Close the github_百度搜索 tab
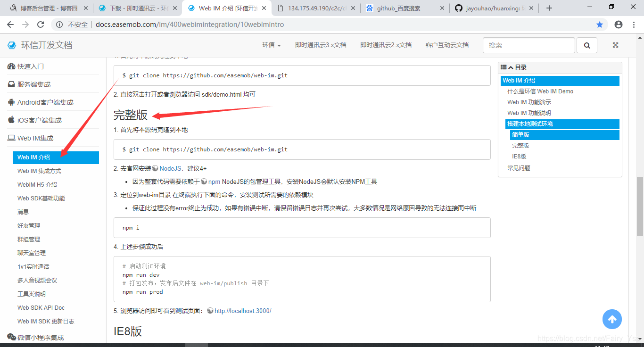 click(x=442, y=8)
